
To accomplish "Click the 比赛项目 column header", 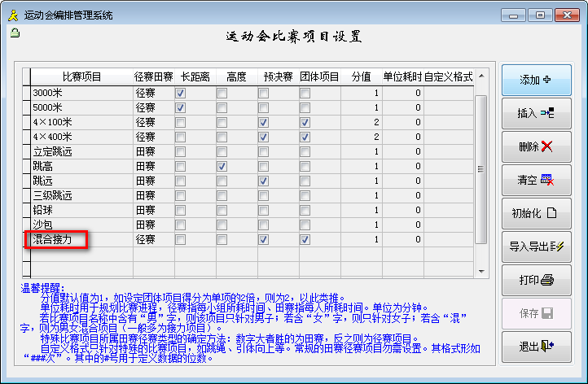I will pos(81,77).
